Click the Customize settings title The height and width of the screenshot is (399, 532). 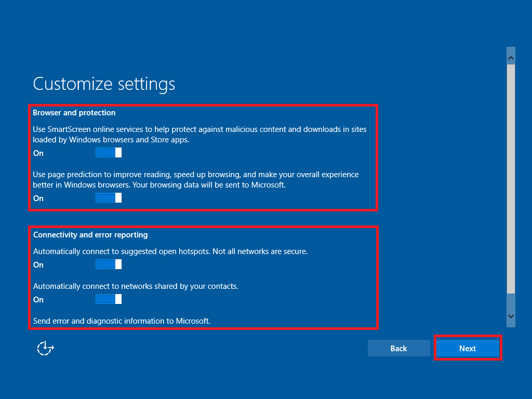tap(104, 84)
